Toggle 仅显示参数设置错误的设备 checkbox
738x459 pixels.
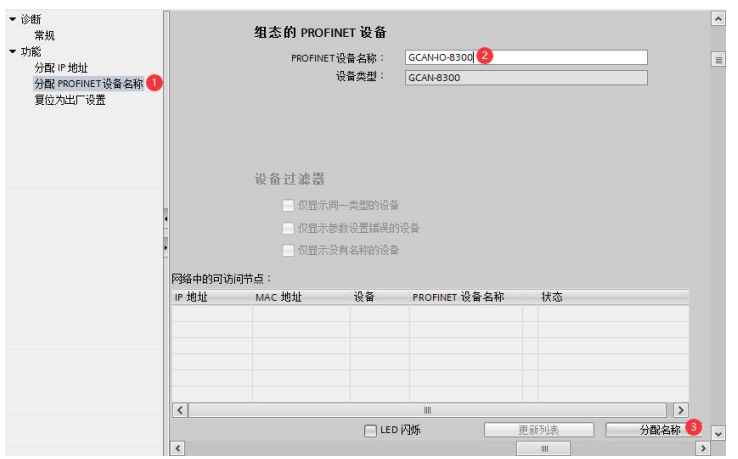point(288,228)
